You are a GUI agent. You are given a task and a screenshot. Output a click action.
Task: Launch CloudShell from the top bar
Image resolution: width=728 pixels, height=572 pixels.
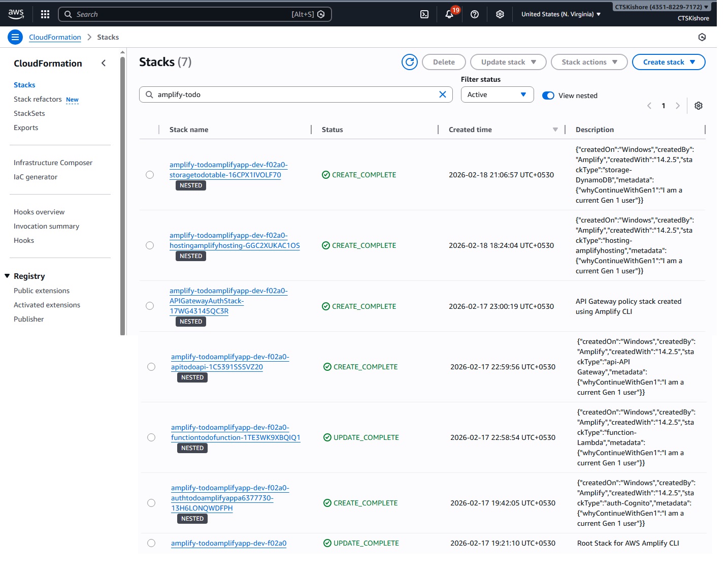[x=424, y=14]
